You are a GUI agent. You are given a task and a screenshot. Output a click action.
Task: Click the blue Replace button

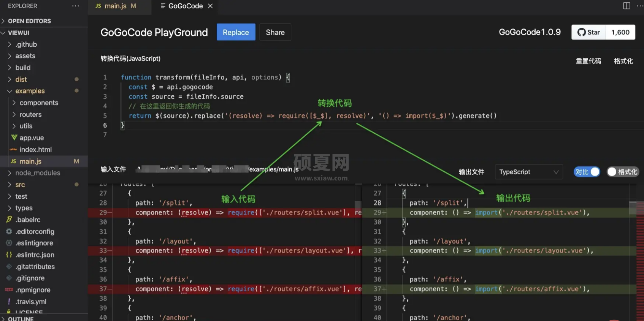(x=236, y=32)
